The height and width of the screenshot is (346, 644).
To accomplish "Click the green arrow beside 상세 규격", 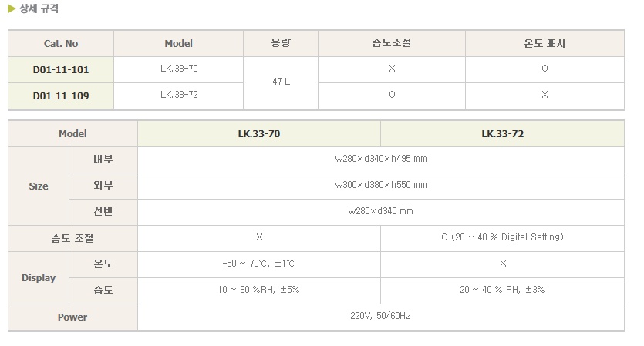I will pos(12,8).
